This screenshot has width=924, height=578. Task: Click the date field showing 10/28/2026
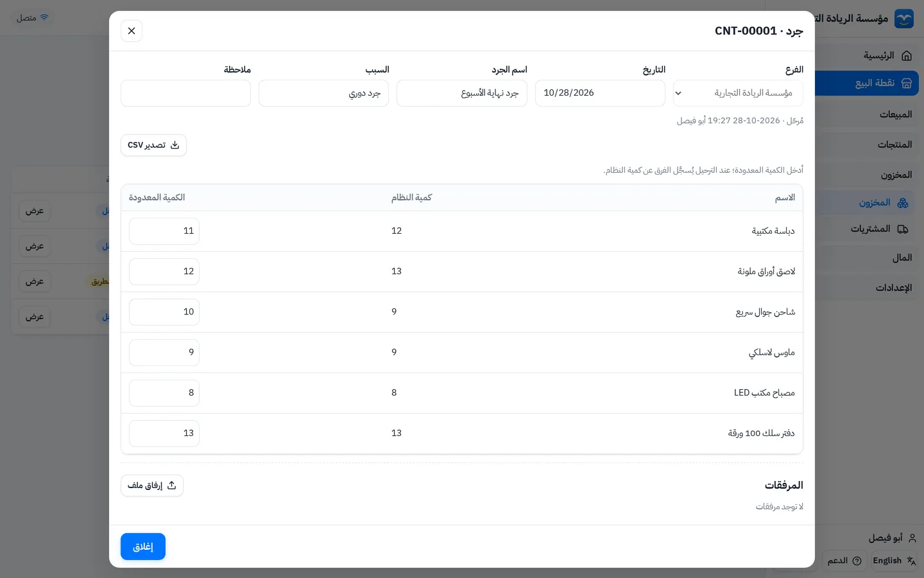tap(600, 93)
